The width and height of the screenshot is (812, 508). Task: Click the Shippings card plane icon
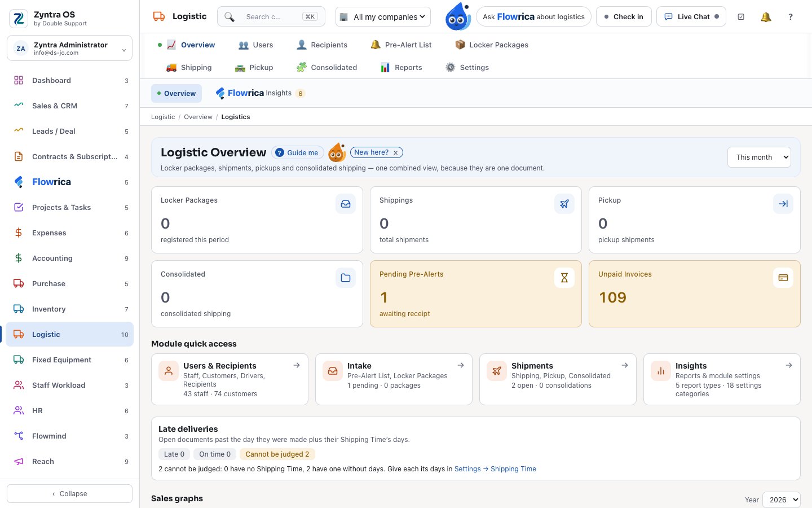pos(564,204)
